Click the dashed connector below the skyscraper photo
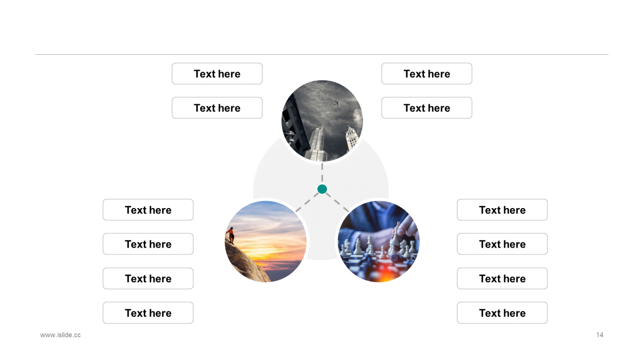 pos(322,173)
